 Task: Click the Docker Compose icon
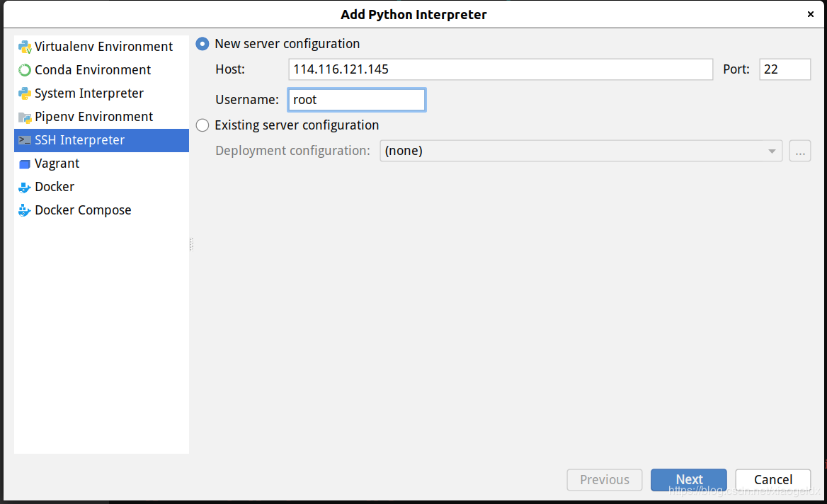tap(25, 210)
